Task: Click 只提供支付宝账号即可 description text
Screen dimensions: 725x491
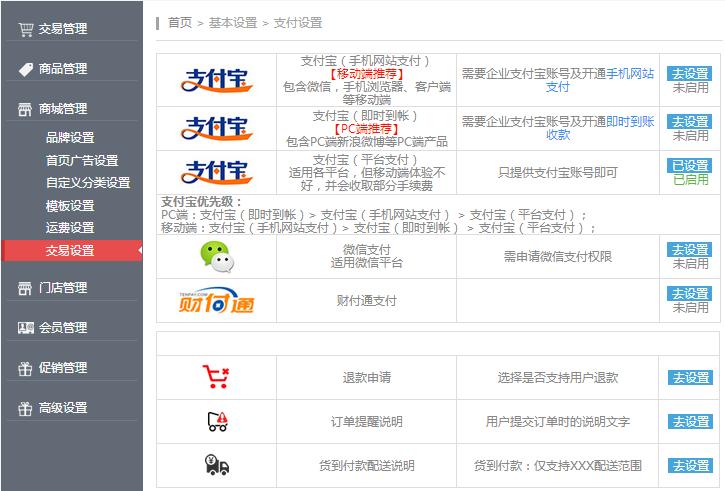Action: click(558, 172)
